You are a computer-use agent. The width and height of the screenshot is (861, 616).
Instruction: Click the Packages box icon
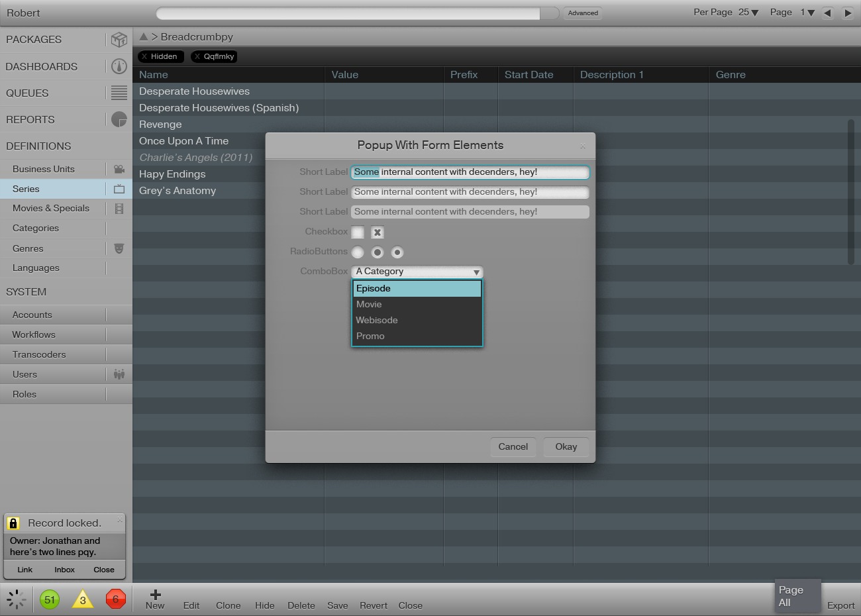[119, 40]
